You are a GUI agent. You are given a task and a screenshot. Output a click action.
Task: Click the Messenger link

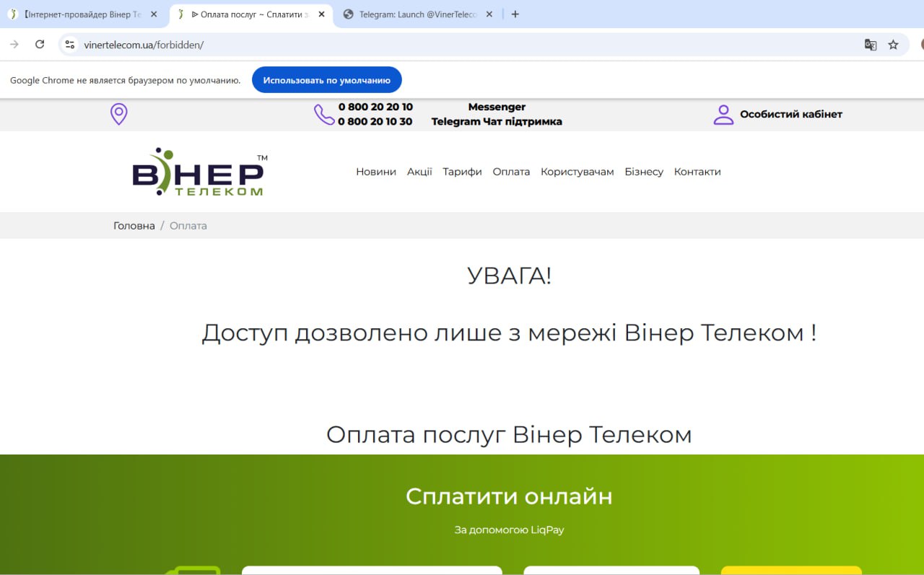click(x=497, y=107)
